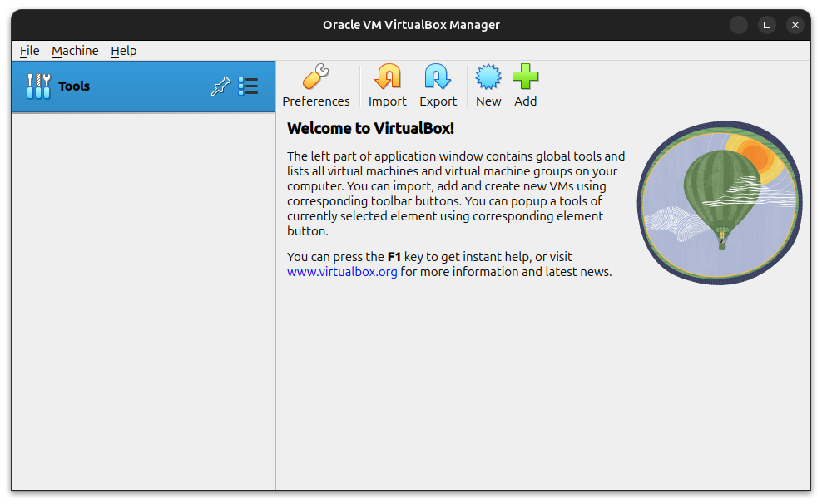Close the VirtualBox Manager window
The image size is (822, 504).
click(x=795, y=25)
